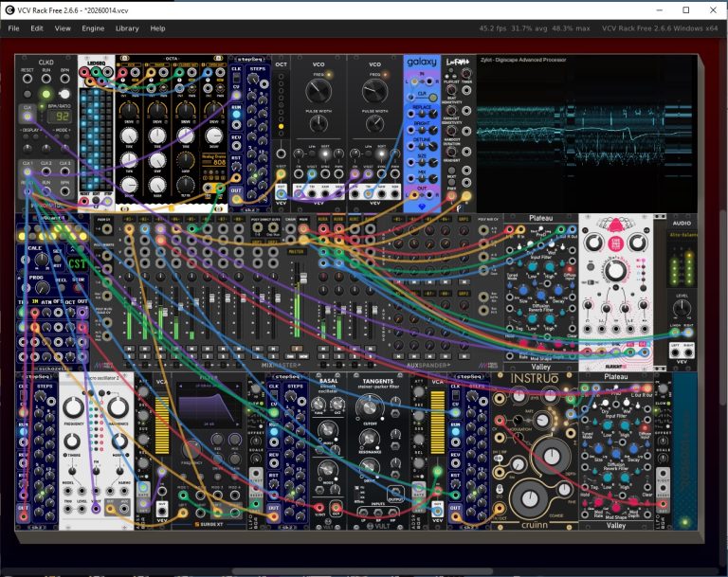Open the File menu
728x577 pixels.
tap(14, 28)
